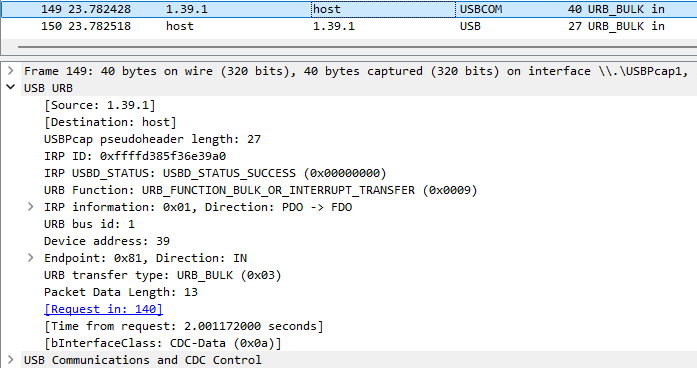
Task: Select packet 149 row
Action: (348, 9)
